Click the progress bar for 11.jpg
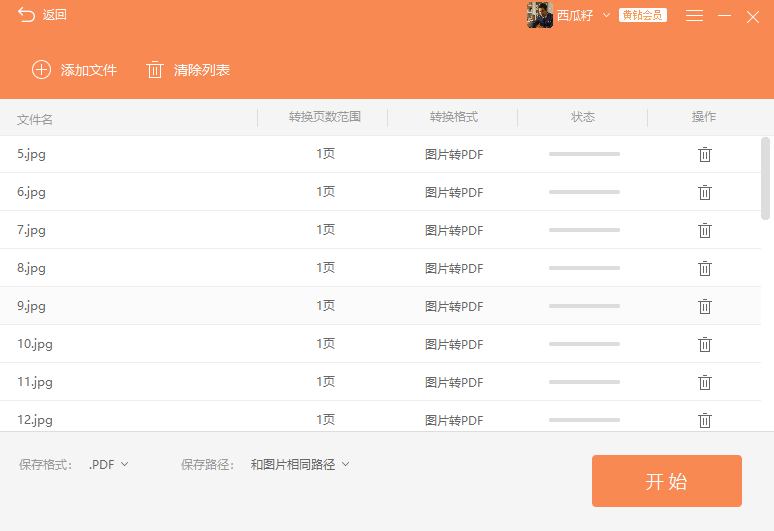The image size is (774, 531). pos(584,382)
